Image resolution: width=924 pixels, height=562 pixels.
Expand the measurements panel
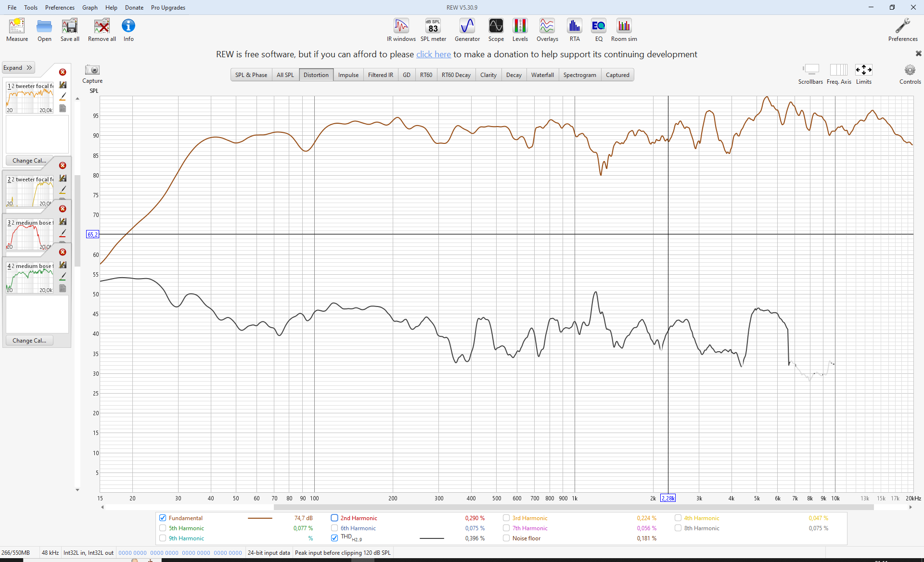18,68
